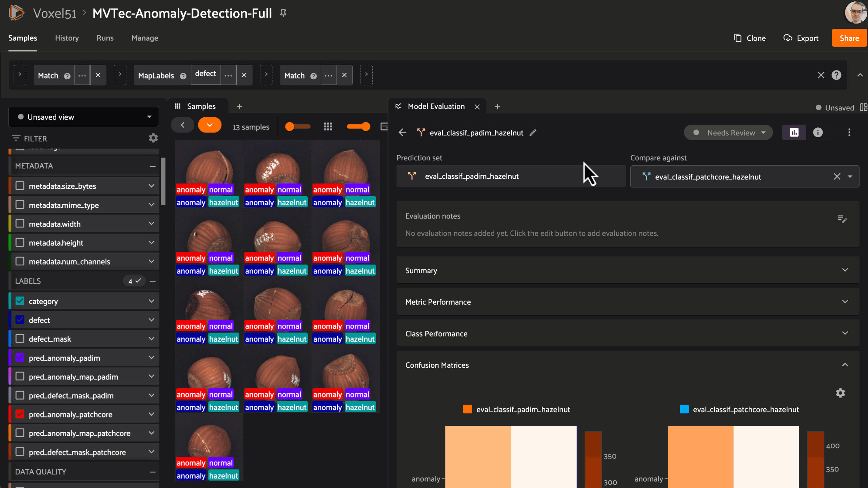Screen dimensions: 868x488
Task: Enable the defect_mask label checkbox
Action: pos(20,339)
